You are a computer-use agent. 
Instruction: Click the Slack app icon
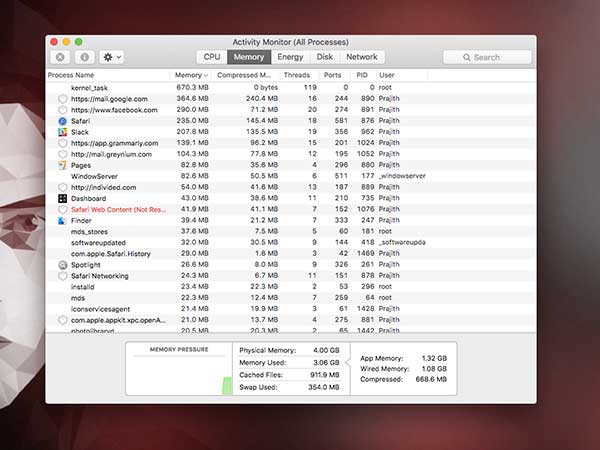[x=62, y=132]
